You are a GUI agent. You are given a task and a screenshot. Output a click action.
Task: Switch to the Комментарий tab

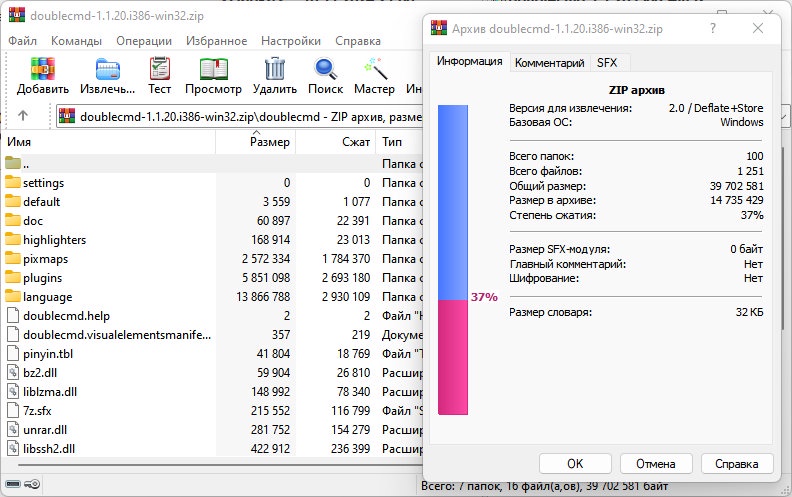click(x=550, y=63)
